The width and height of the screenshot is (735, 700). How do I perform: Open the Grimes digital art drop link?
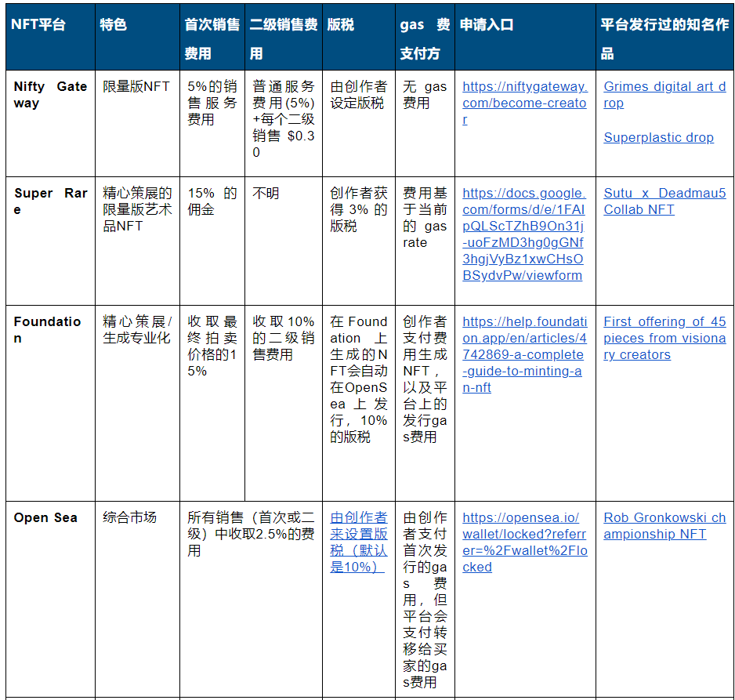[x=664, y=95]
